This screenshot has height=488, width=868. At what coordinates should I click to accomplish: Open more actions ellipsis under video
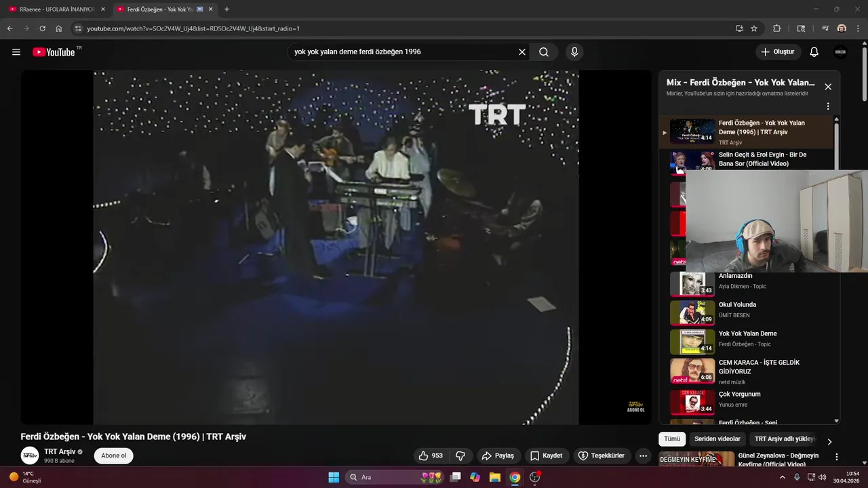(644, 455)
